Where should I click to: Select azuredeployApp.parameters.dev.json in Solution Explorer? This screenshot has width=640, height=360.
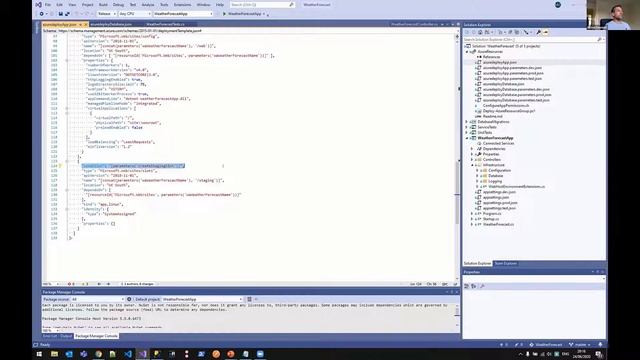(x=512, y=68)
